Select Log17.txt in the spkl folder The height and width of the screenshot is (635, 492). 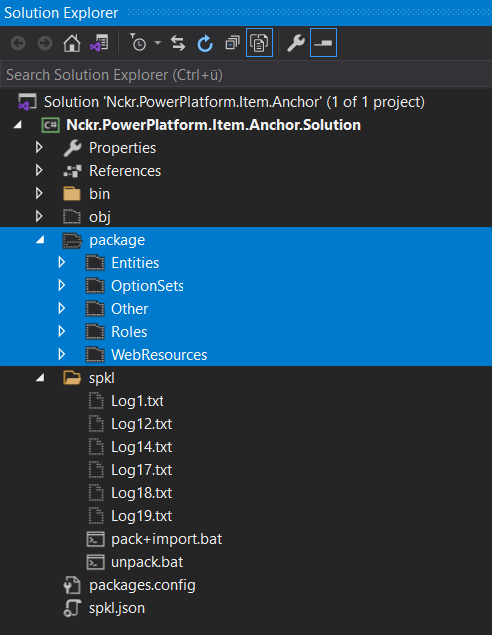141,470
